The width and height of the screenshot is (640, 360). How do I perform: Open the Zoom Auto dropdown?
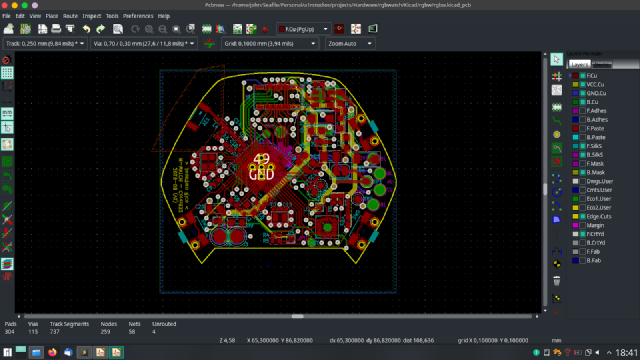350,43
